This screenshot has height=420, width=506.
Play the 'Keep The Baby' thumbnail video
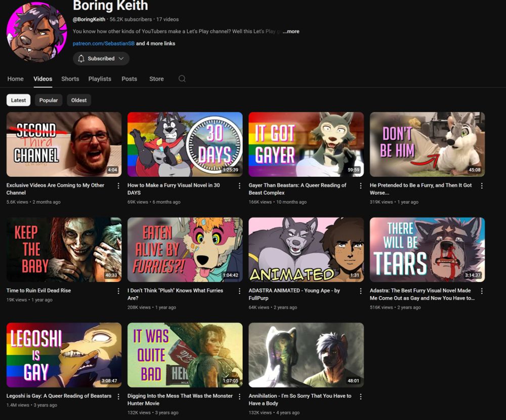[x=64, y=250]
